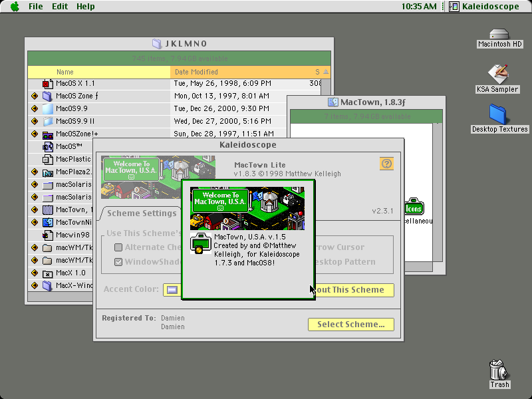The height and width of the screenshot is (399, 532).
Task: Expand the MacOS9.9 folder row
Action: pyautogui.click(x=35, y=108)
